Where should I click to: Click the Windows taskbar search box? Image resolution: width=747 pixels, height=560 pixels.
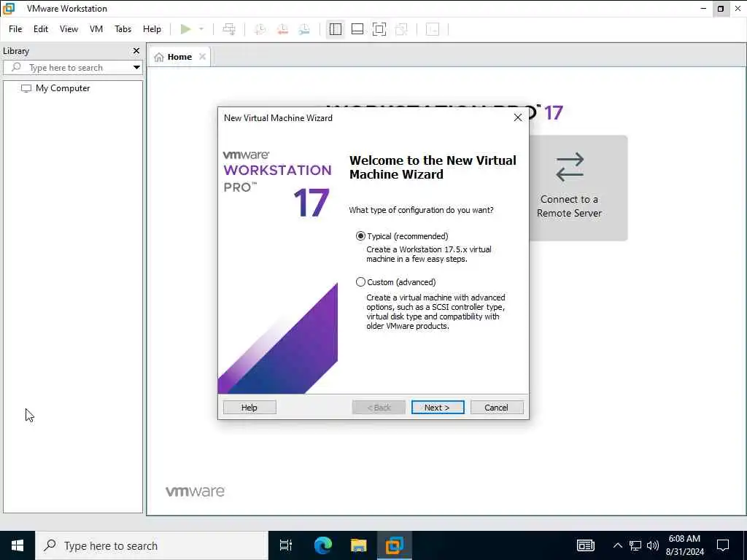pyautogui.click(x=152, y=545)
